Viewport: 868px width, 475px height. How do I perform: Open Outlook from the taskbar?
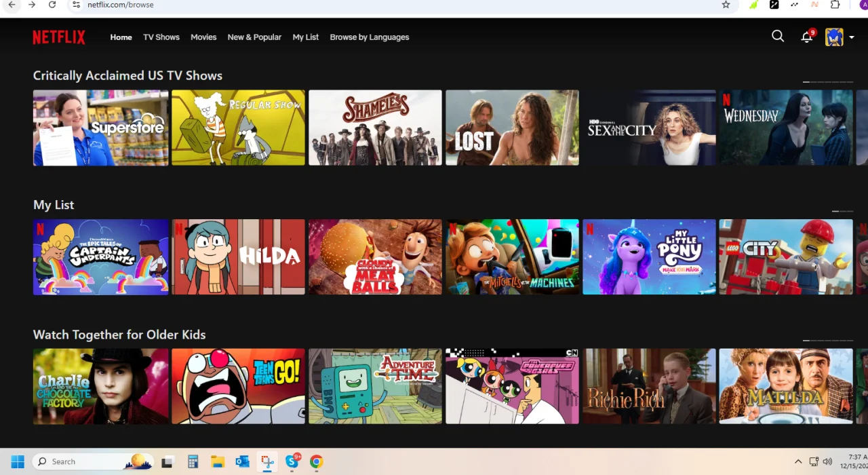tap(242, 462)
